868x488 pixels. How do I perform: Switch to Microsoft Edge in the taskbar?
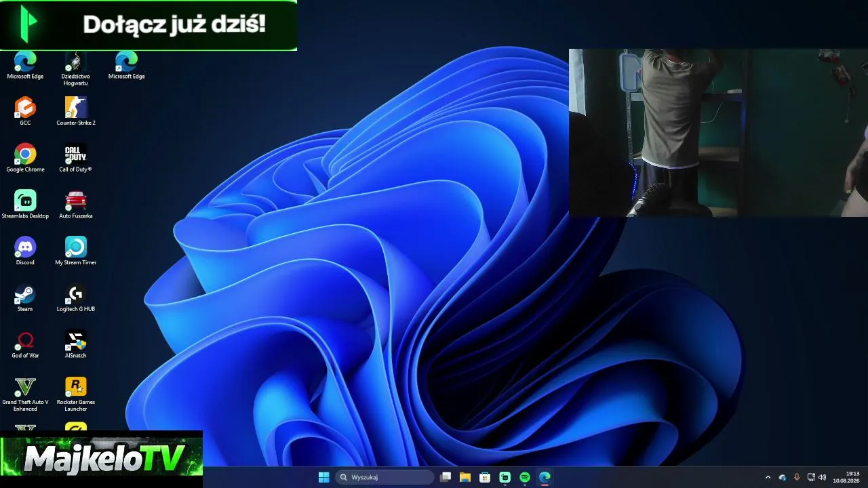(545, 477)
